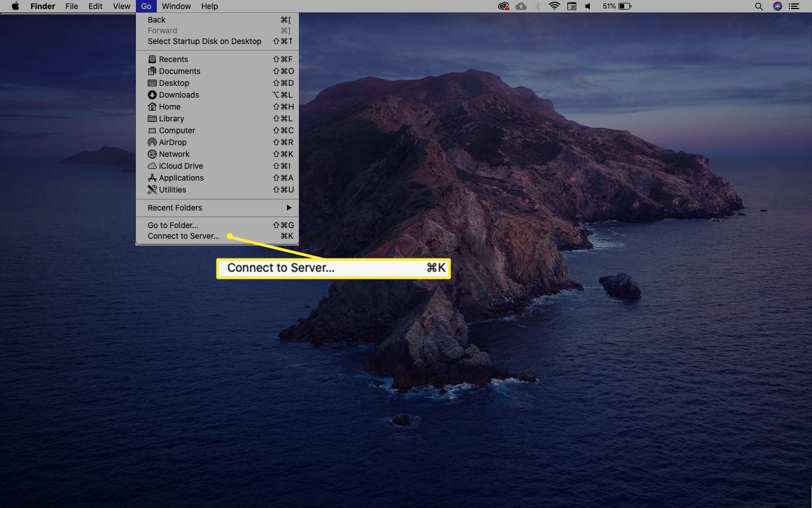
Task: Open Notification Center list icon
Action: [794, 6]
